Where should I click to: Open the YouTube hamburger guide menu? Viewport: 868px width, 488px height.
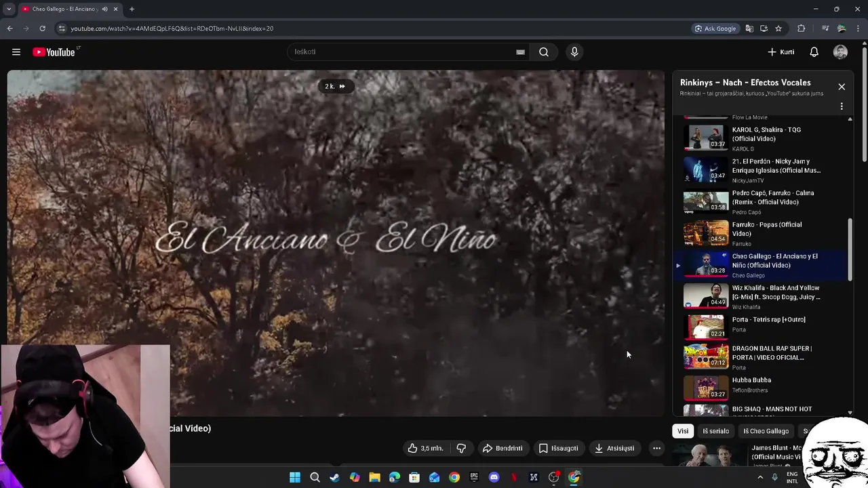coord(16,52)
